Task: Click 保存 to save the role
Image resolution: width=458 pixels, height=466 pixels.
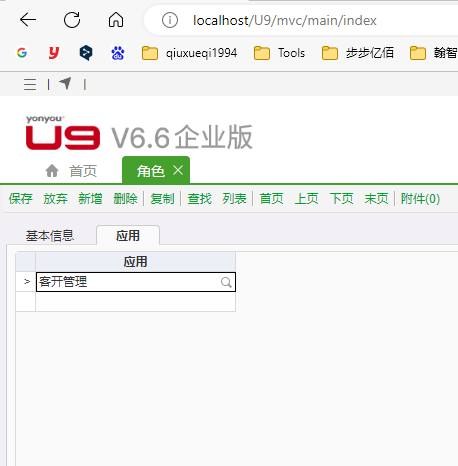Action: [21, 199]
